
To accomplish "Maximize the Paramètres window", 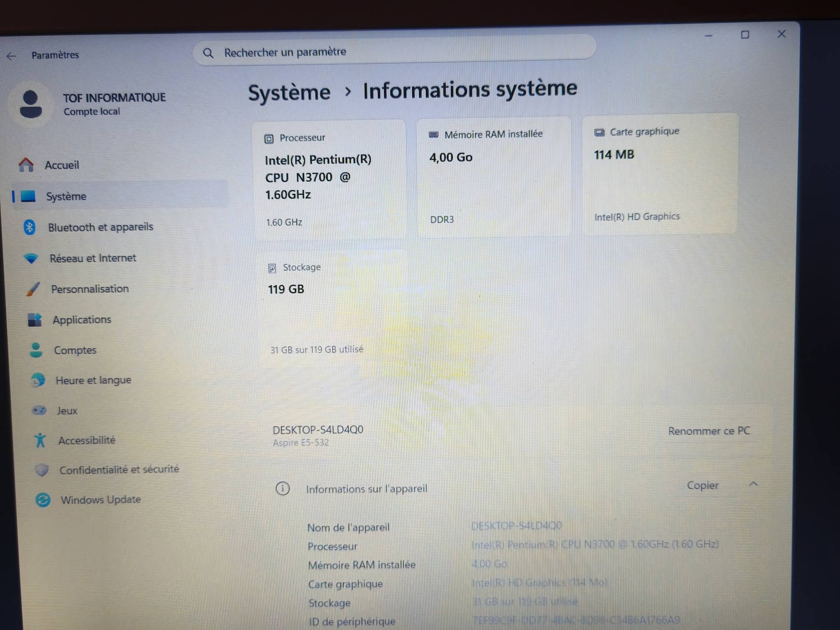I will pos(745,35).
